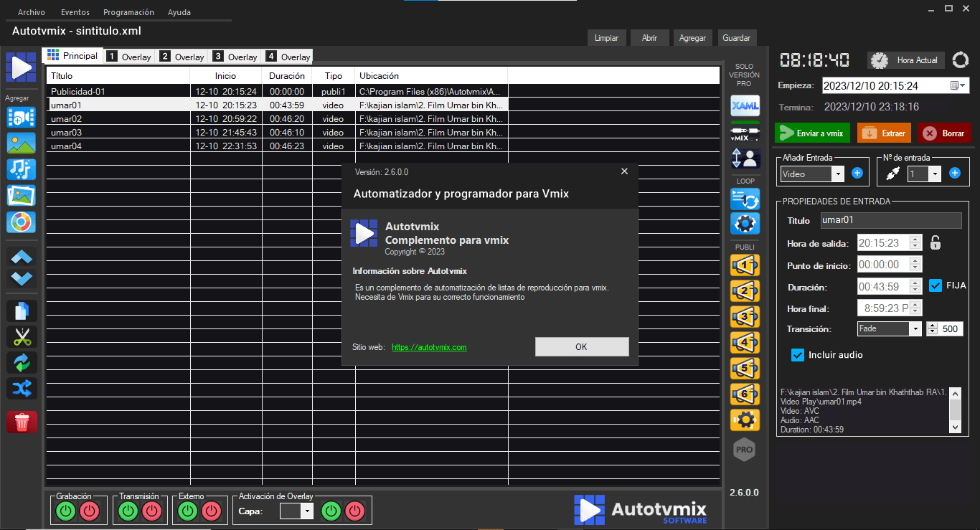This screenshot has height=530, width=980.
Task: Click the Extraer button
Action: [884, 133]
